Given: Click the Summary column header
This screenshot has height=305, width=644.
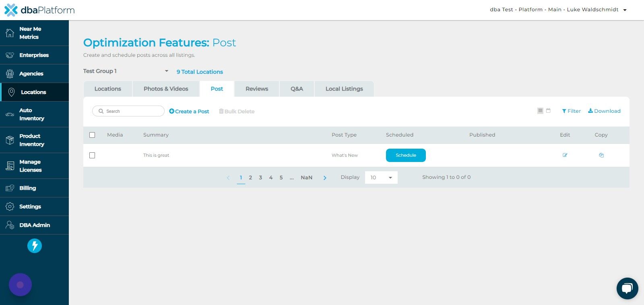Looking at the screenshot, I should (156, 135).
